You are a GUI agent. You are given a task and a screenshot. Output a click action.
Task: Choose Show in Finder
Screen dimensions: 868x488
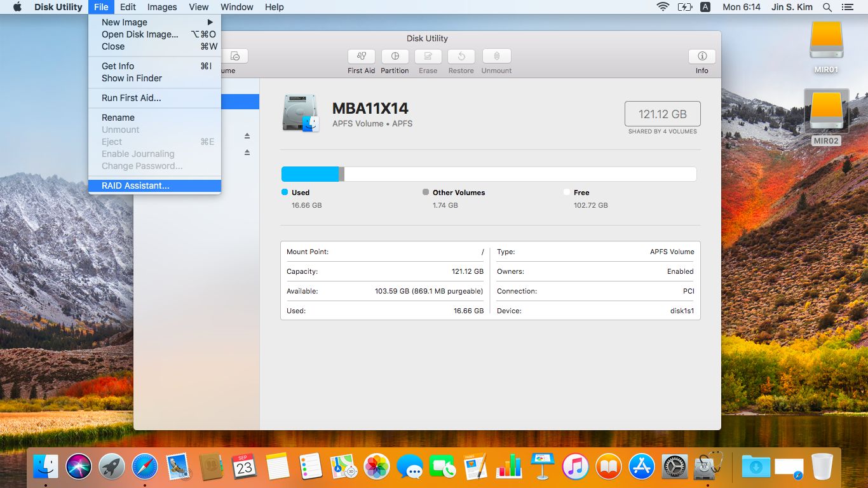click(x=154, y=78)
